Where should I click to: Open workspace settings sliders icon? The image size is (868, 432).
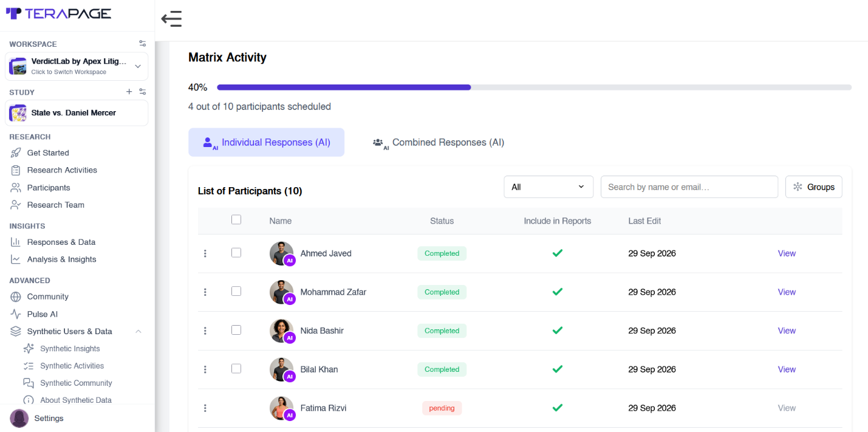(x=142, y=44)
